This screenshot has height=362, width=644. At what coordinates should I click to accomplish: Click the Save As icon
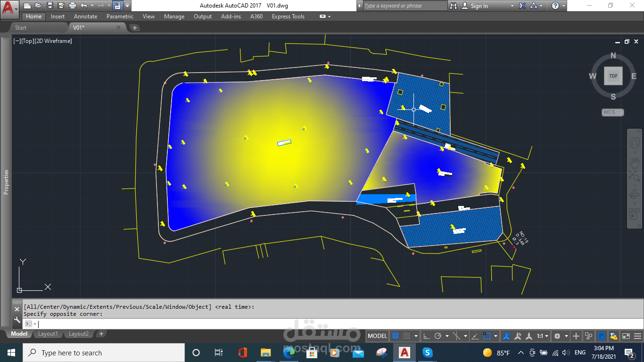tap(61, 6)
